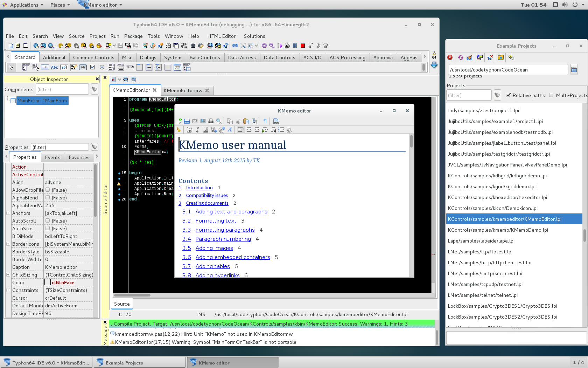Click the Underline icon in KMemo editor
This screenshot has height=368, width=588.
tap(206, 130)
